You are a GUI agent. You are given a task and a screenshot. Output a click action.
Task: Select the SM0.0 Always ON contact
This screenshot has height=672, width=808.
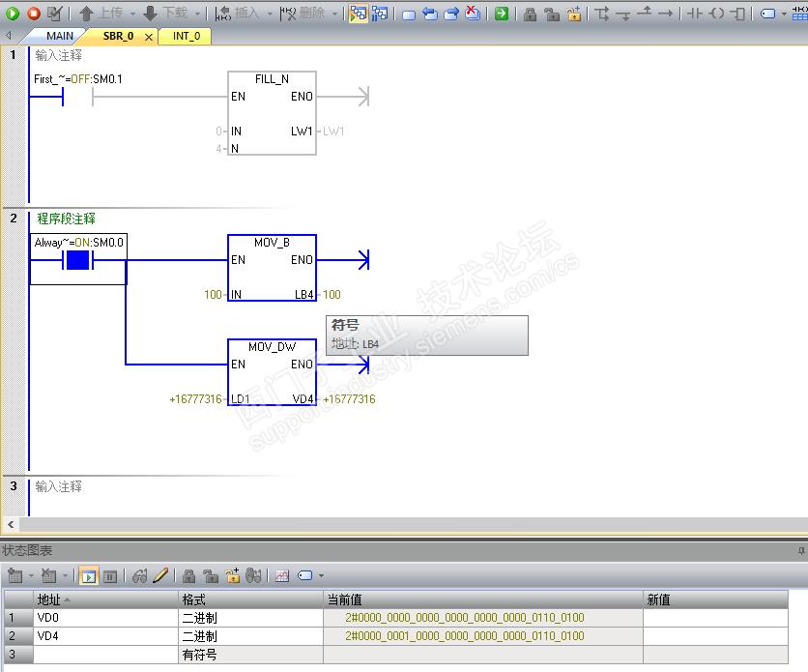78,260
